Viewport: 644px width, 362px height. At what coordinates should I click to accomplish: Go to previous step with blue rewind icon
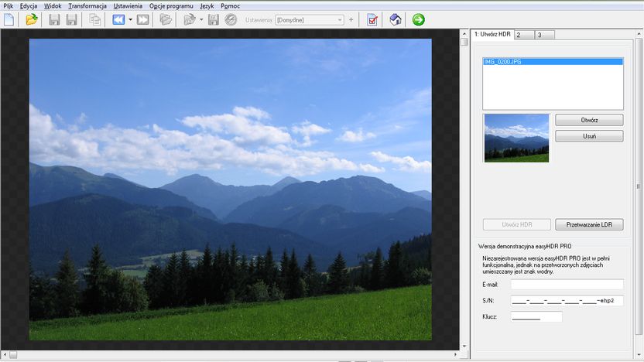click(x=118, y=19)
